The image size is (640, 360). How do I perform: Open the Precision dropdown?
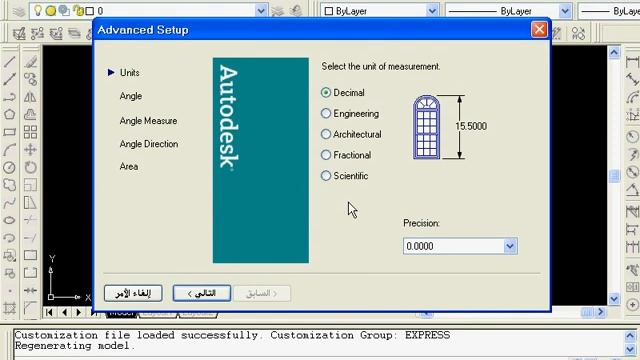click(510, 246)
